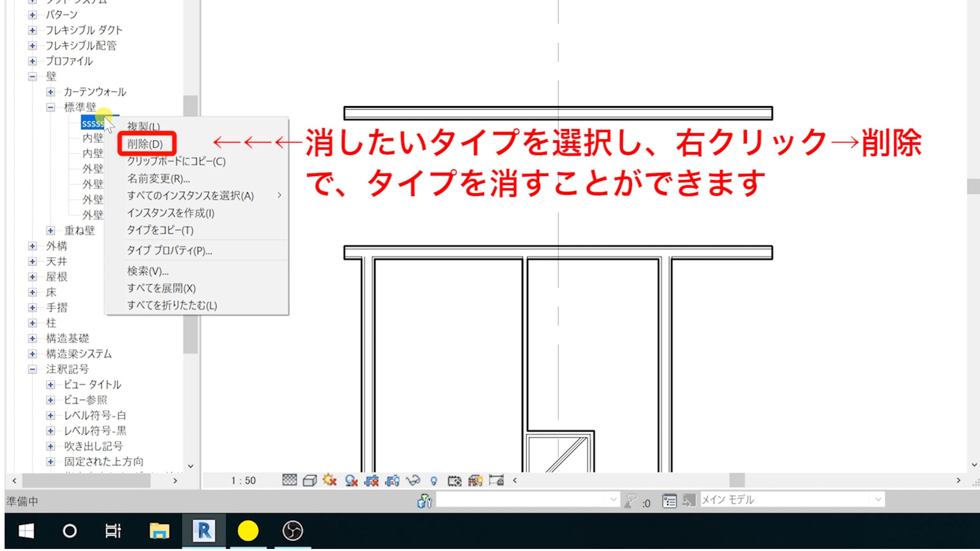Viewport: 980px width, 551px height.
Task: Open Revit from the Windows taskbar
Action: click(204, 531)
